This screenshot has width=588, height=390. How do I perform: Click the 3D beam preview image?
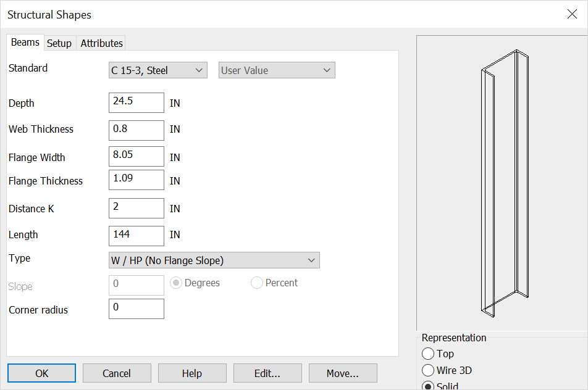[x=501, y=182]
